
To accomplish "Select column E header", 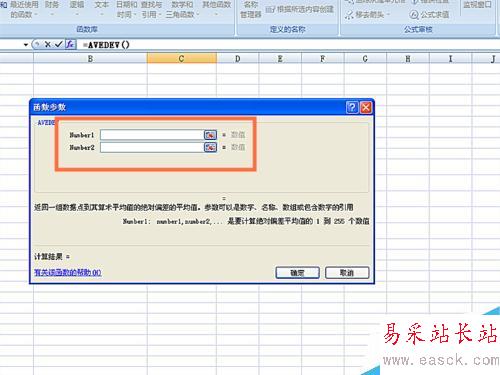I will 280,59.
